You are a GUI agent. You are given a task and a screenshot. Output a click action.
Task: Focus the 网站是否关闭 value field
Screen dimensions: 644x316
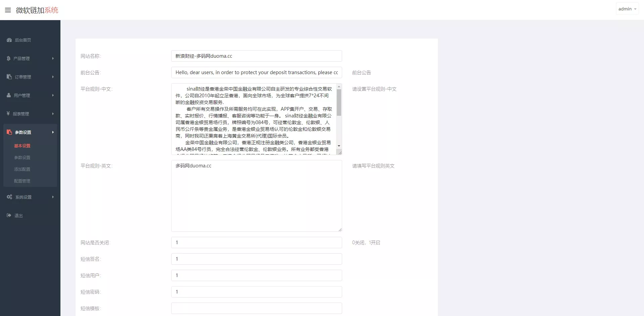tap(256, 243)
